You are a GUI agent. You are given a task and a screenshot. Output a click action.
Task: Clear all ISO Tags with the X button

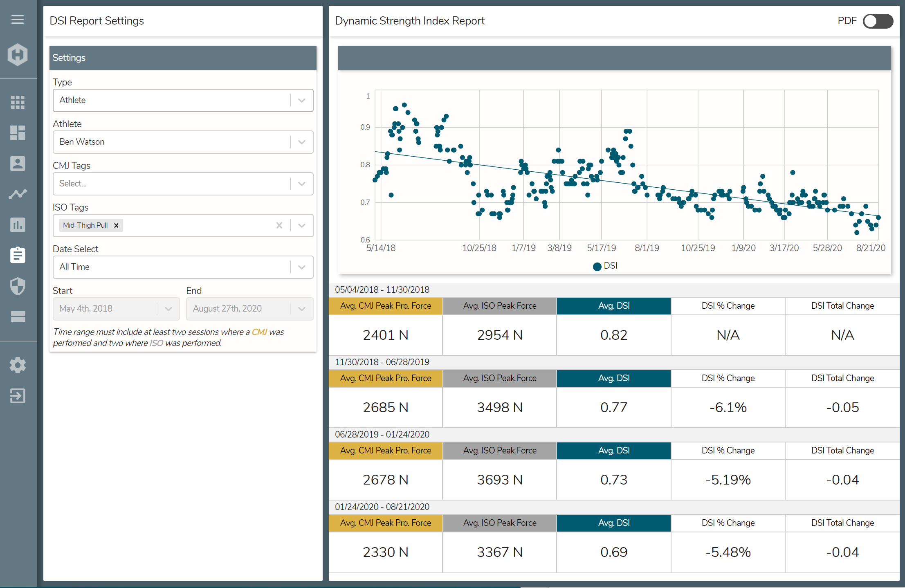[x=279, y=225]
